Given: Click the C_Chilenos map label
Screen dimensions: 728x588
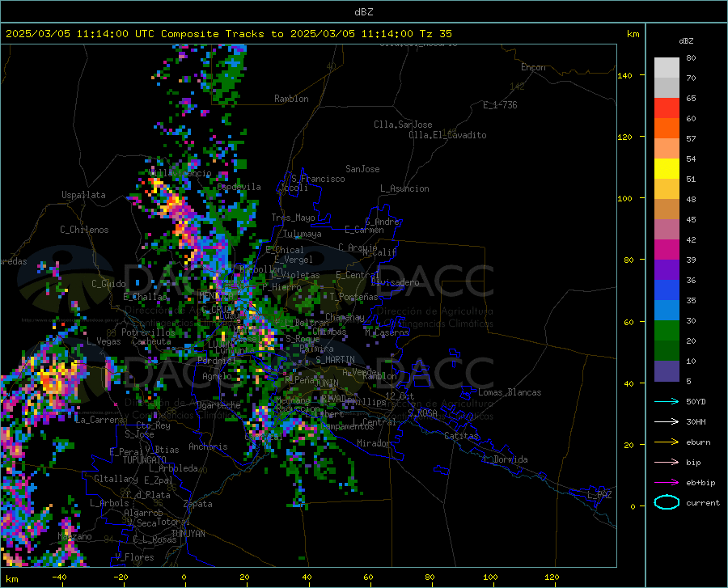Looking at the screenshot, I should [84, 230].
